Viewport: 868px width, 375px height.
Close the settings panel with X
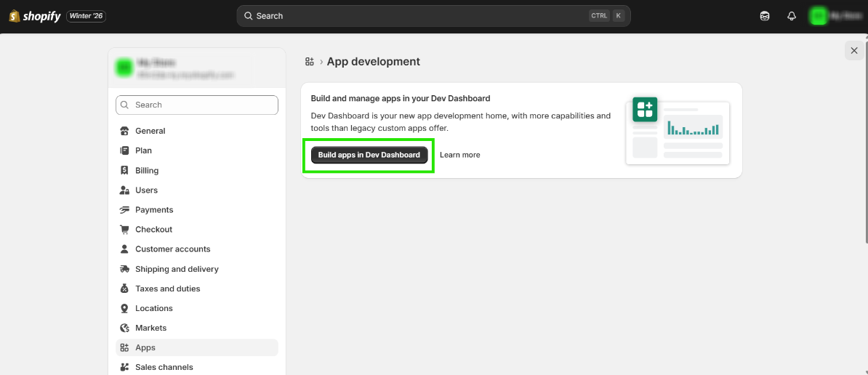tap(853, 50)
